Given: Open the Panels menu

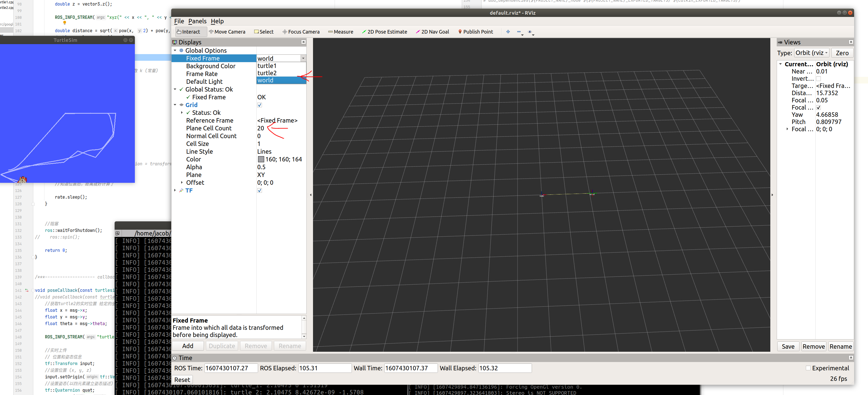Looking at the screenshot, I should [197, 21].
